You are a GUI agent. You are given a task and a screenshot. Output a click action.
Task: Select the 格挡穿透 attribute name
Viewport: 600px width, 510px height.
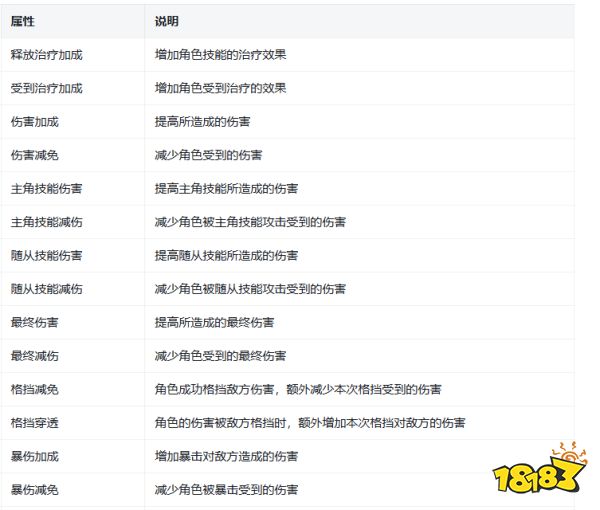34,423
